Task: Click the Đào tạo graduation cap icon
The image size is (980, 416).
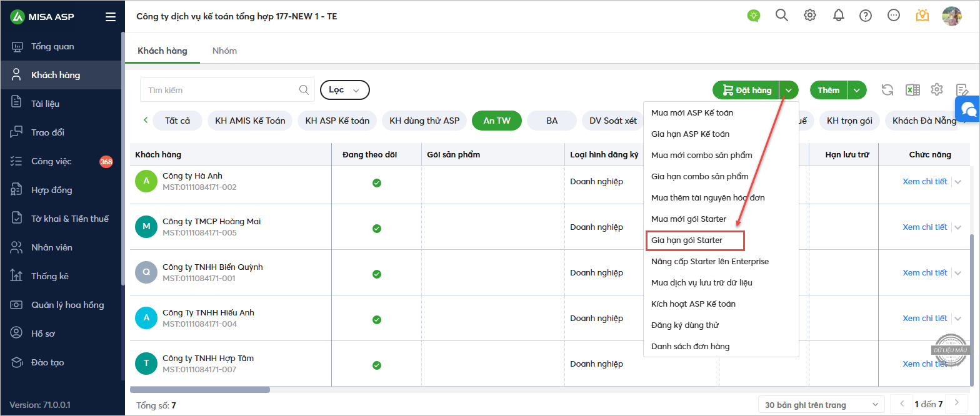Action: click(x=17, y=362)
